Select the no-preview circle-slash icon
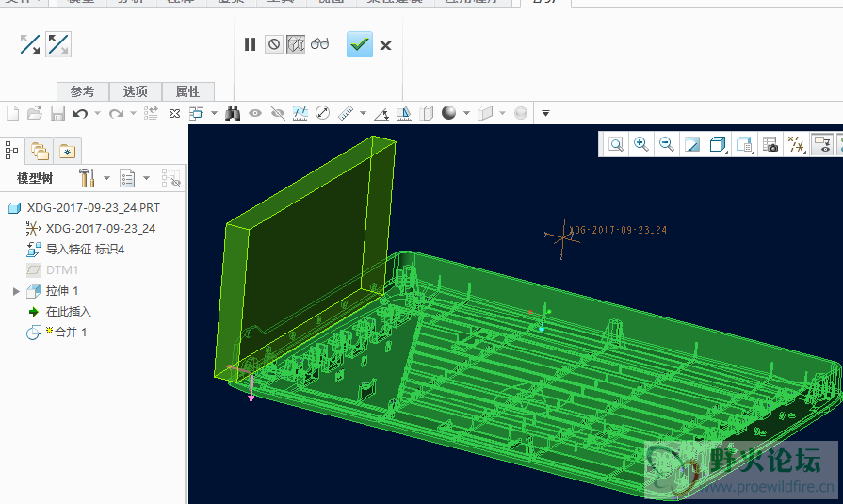843x504 pixels. click(274, 44)
